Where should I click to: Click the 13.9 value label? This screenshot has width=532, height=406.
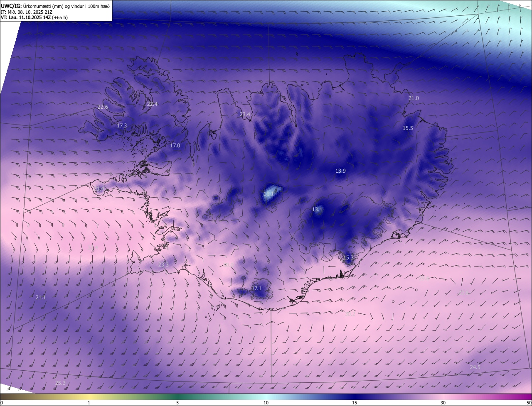coord(340,171)
